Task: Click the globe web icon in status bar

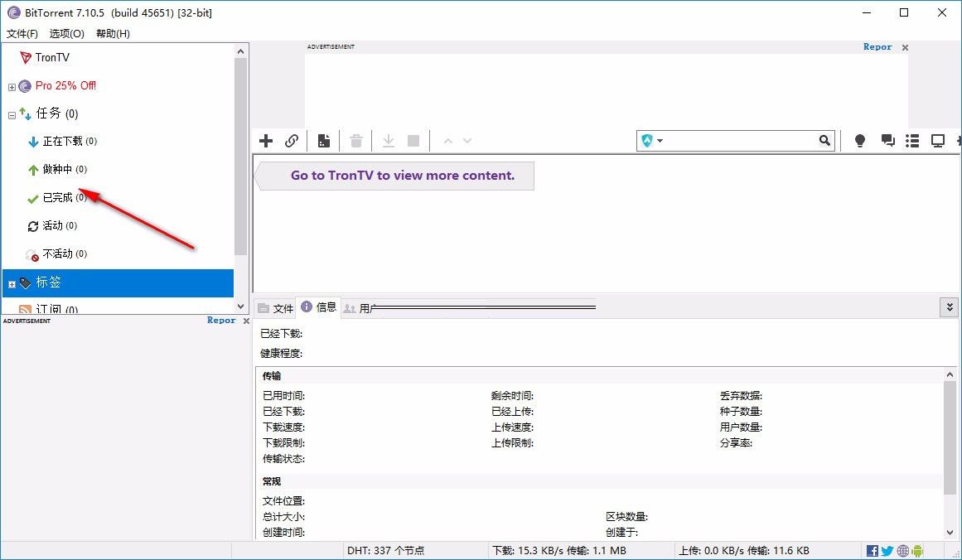Action: coord(902,551)
